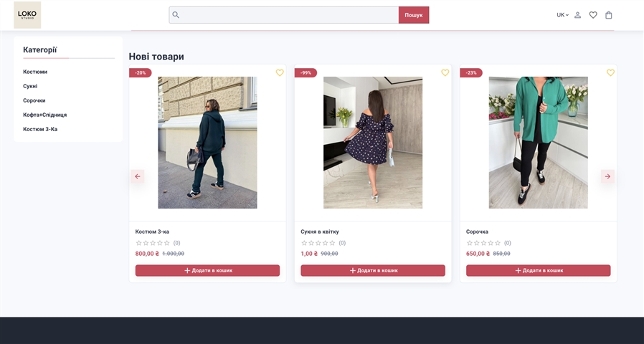
Task: Open the shopping bag cart icon
Action: 609,15
